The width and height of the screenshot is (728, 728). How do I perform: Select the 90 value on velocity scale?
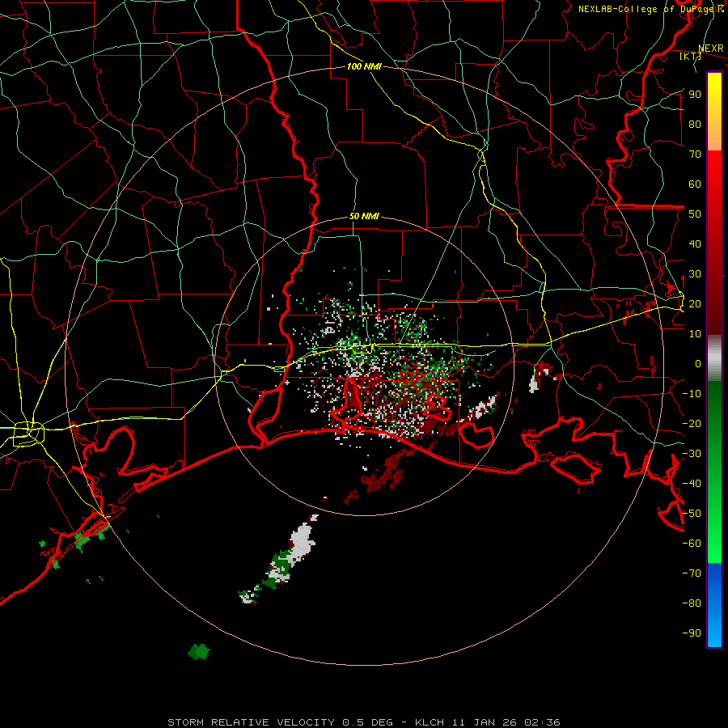[695, 95]
